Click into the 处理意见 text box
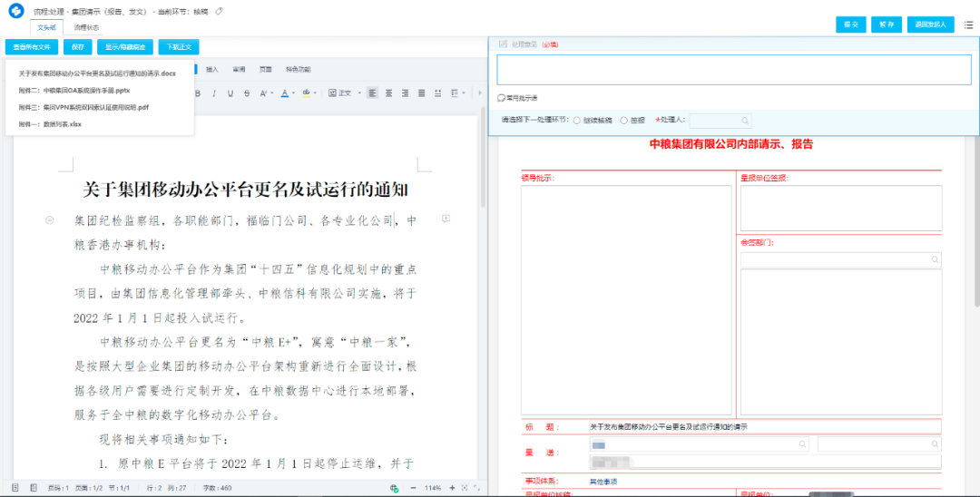 tap(734, 70)
